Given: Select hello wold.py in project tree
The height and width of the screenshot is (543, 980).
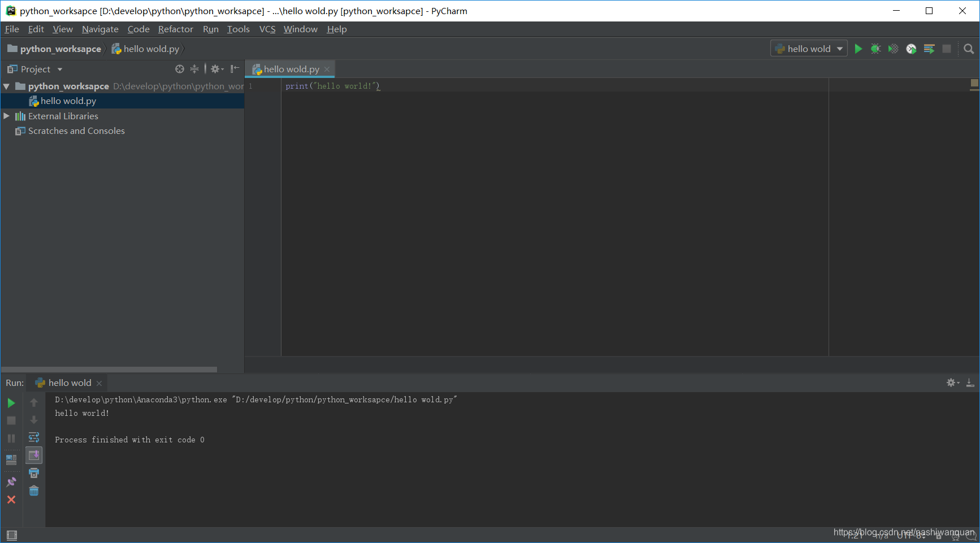Looking at the screenshot, I should pyautogui.click(x=122, y=101).
